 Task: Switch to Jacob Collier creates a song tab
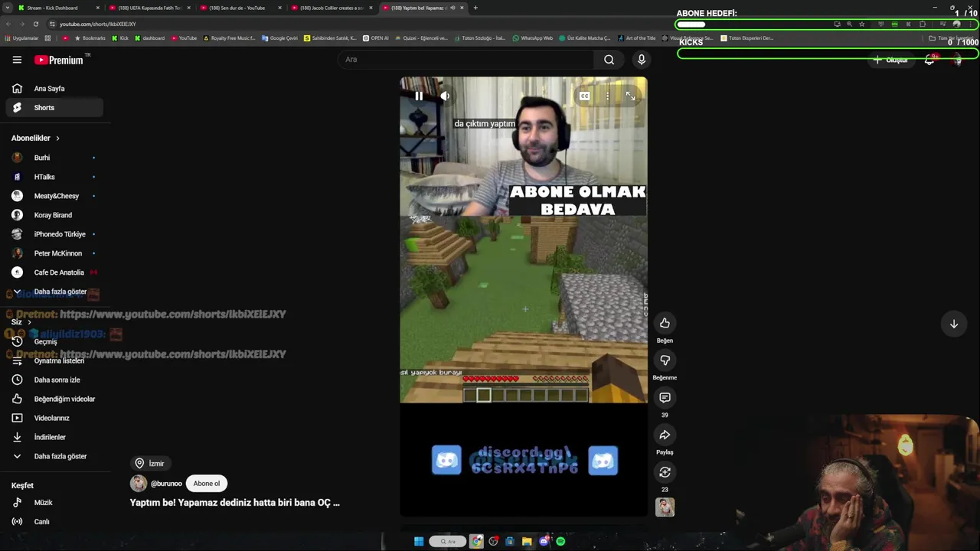(x=331, y=8)
